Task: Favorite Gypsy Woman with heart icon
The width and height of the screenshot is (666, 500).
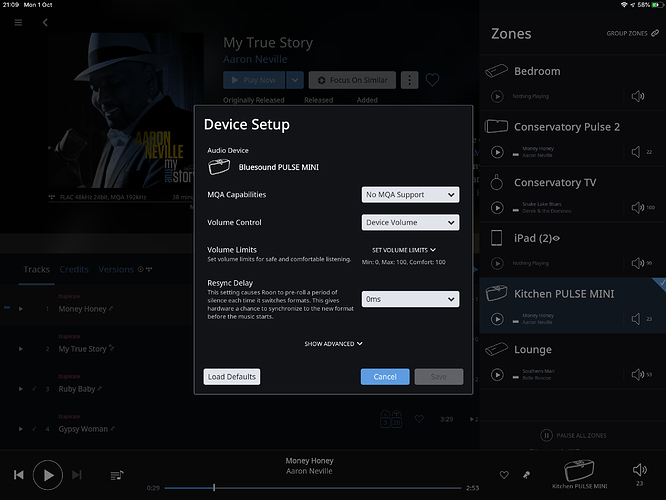Action: point(419,419)
